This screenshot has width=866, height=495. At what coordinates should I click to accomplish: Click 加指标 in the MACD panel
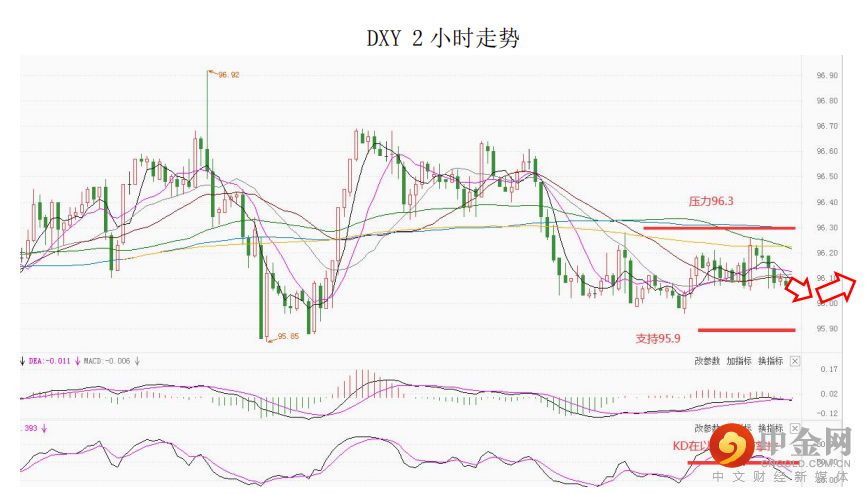pos(739,361)
